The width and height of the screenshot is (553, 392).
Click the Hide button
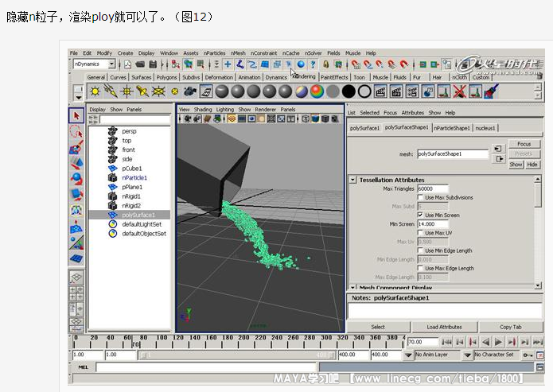click(532, 165)
